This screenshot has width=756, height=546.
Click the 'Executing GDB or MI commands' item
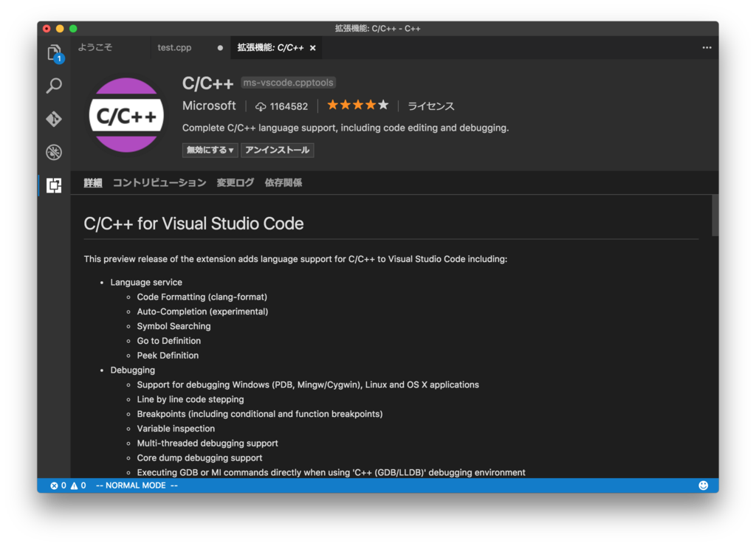pos(331,472)
